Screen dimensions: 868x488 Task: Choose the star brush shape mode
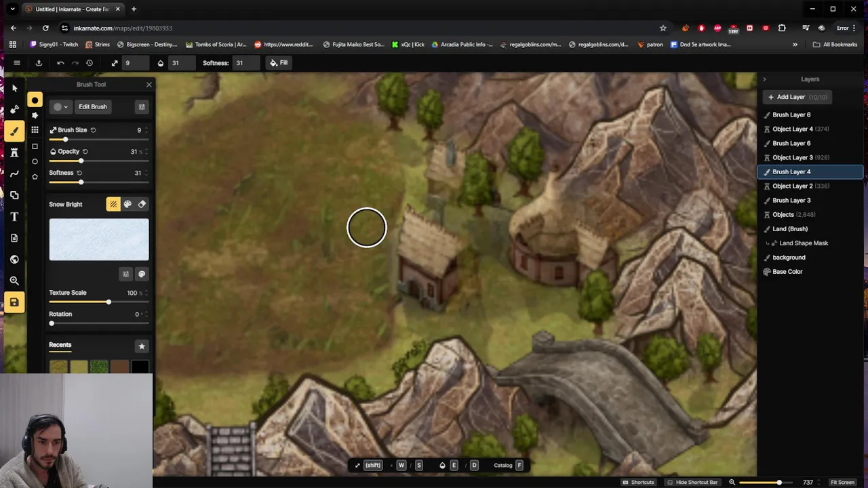click(x=35, y=115)
